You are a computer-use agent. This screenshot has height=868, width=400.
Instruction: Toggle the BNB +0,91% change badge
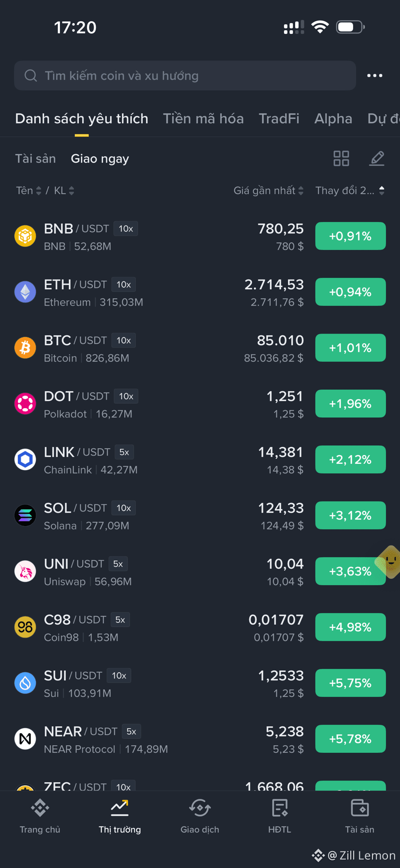[350, 236]
